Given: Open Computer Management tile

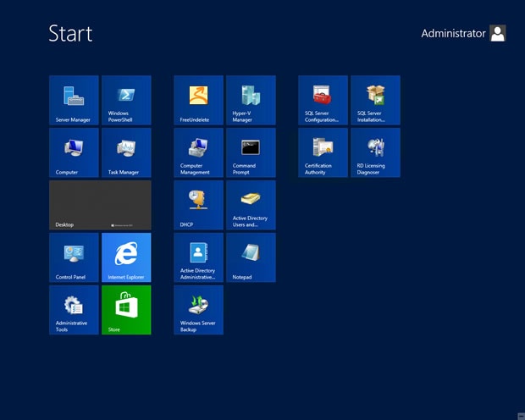Looking at the screenshot, I should click(x=198, y=152).
